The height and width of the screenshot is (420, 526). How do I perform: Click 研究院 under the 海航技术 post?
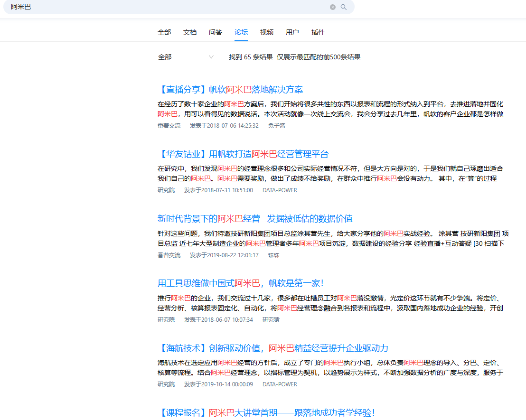tap(166, 384)
